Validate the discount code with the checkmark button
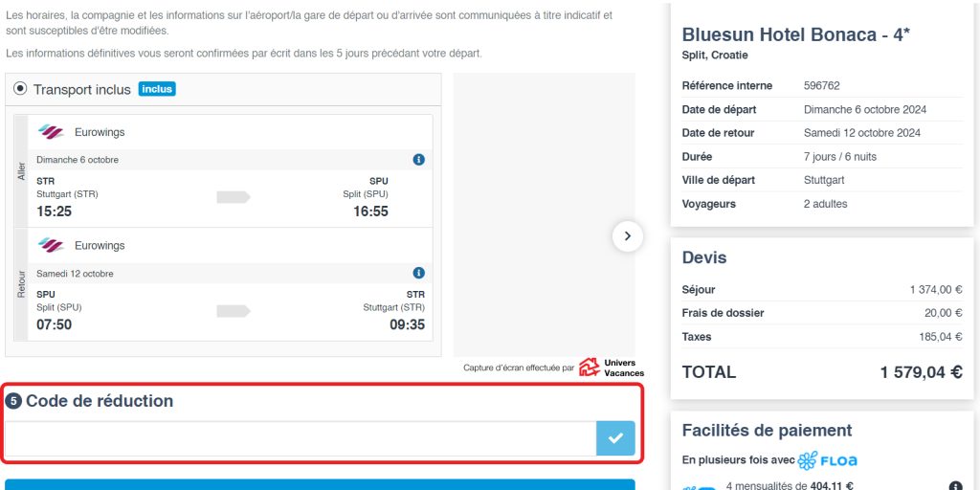 click(x=615, y=438)
